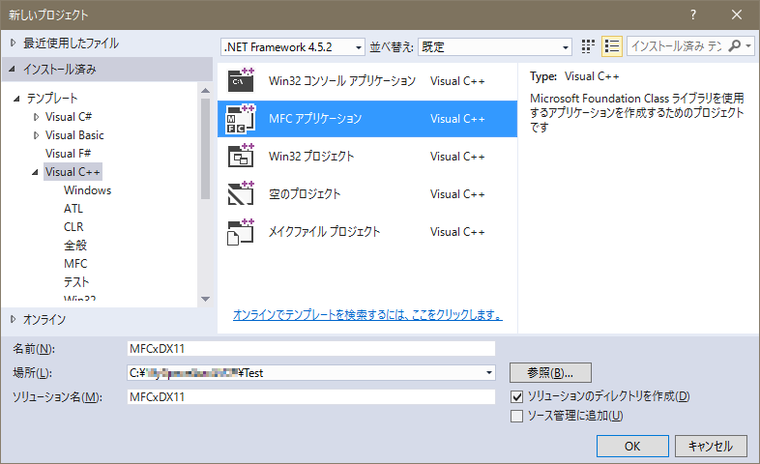This screenshot has width=760, height=464.
Task: Click the MFC application template icon
Action: (241, 119)
